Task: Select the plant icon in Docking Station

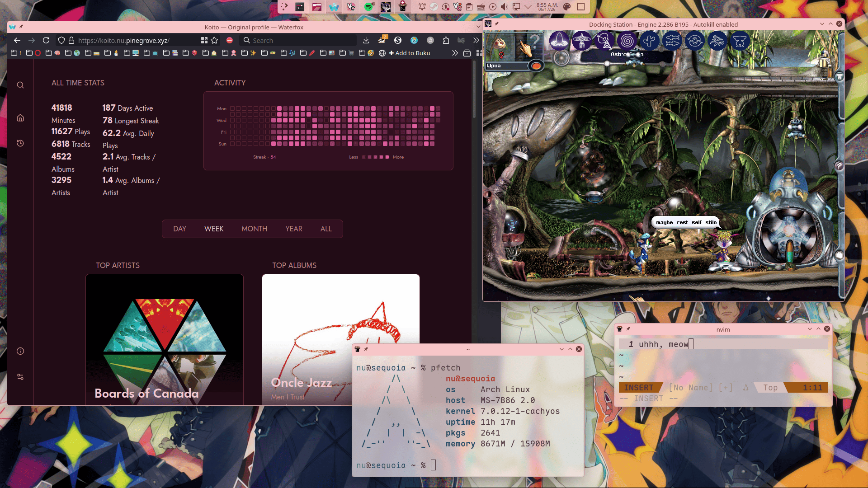Action: (x=717, y=41)
